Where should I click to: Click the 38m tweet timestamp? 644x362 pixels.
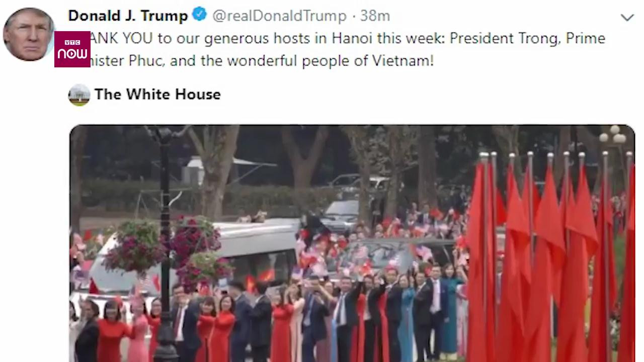[x=375, y=16]
